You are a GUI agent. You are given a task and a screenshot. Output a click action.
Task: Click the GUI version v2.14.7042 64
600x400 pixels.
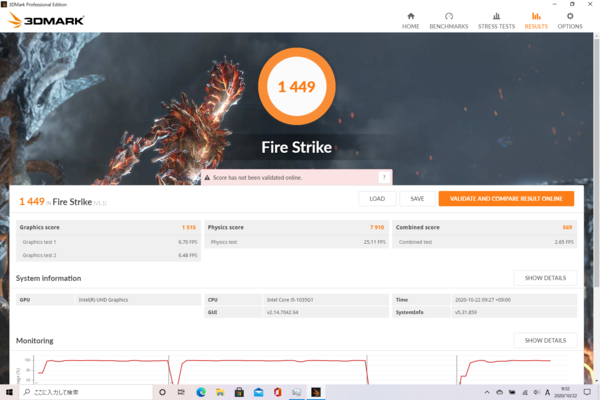pyautogui.click(x=282, y=312)
